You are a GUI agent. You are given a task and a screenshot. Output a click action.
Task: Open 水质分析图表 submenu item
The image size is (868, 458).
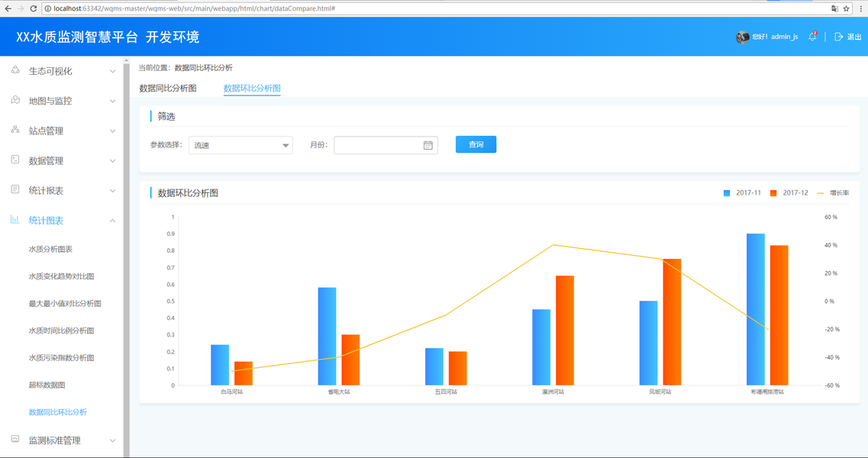point(50,249)
